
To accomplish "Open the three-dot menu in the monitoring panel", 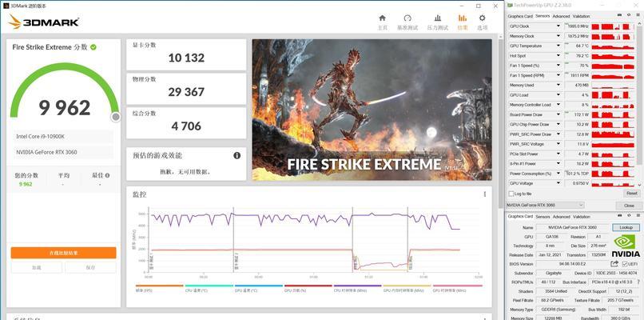I will coord(485,194).
